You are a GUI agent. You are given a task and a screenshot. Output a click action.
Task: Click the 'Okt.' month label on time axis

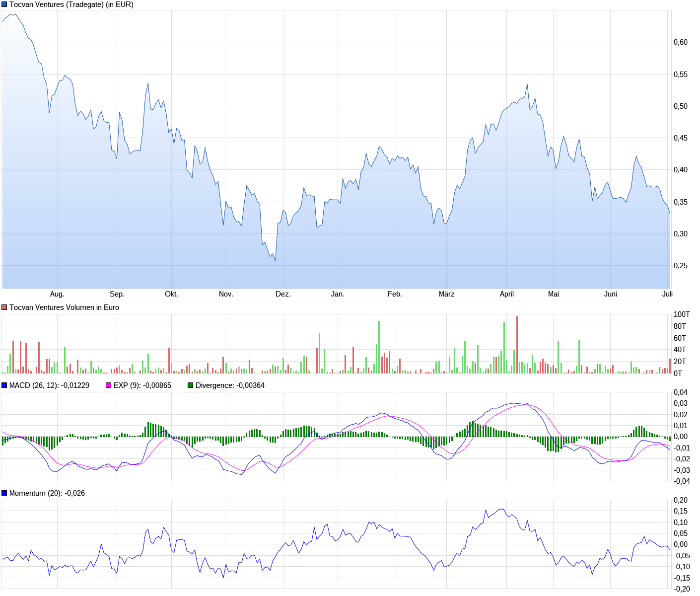pyautogui.click(x=171, y=294)
